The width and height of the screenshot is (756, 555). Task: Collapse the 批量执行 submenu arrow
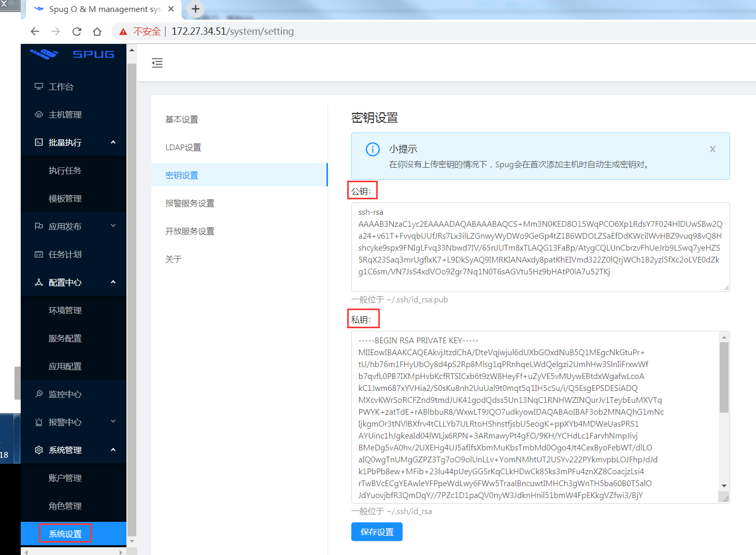(x=113, y=142)
